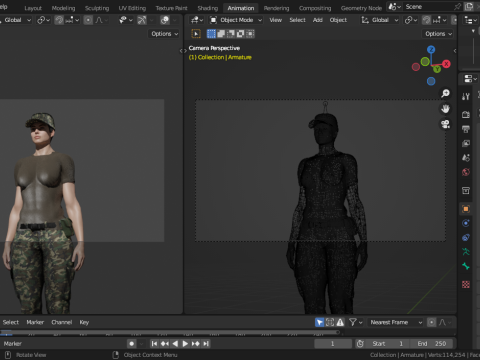Open the Tool properties tab
Viewport: 480px width, 360px height.
[466, 97]
